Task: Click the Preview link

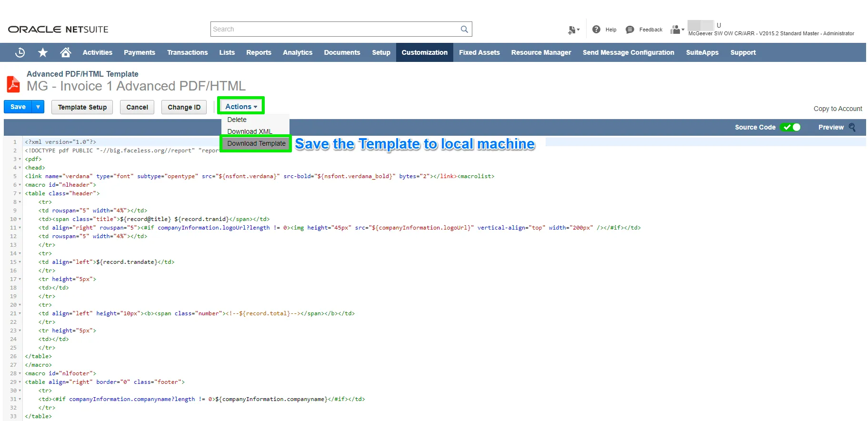Action: click(831, 127)
